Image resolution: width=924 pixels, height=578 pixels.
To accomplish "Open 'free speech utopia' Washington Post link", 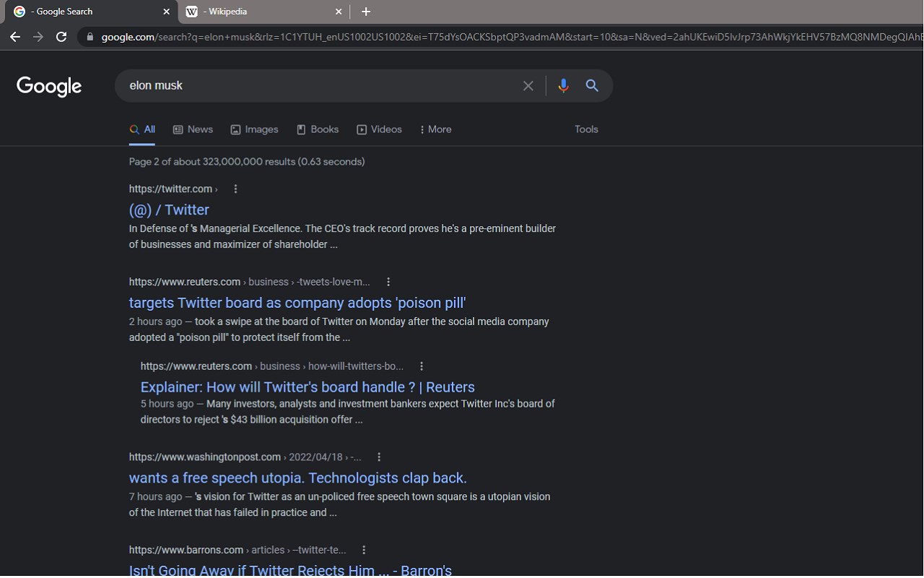I will 298,478.
